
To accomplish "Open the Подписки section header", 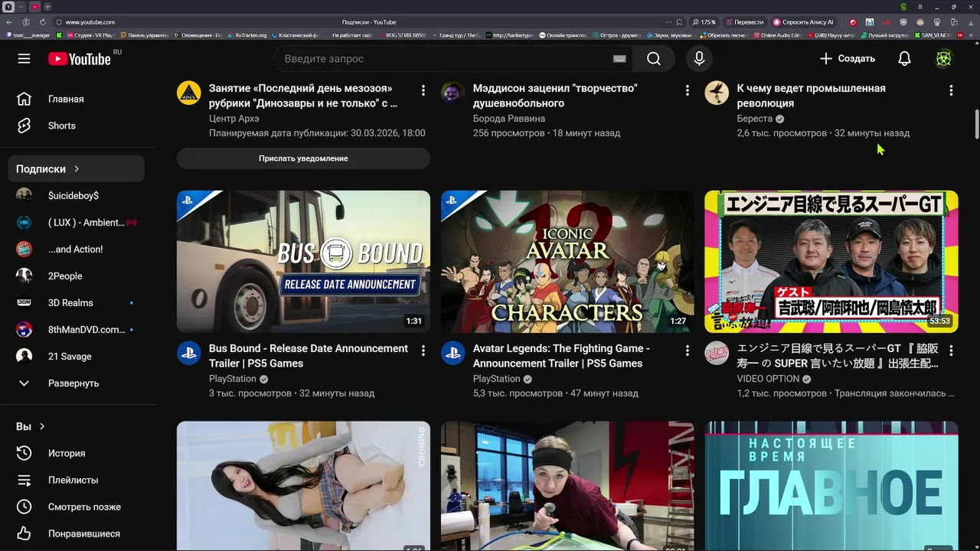I will coord(77,169).
